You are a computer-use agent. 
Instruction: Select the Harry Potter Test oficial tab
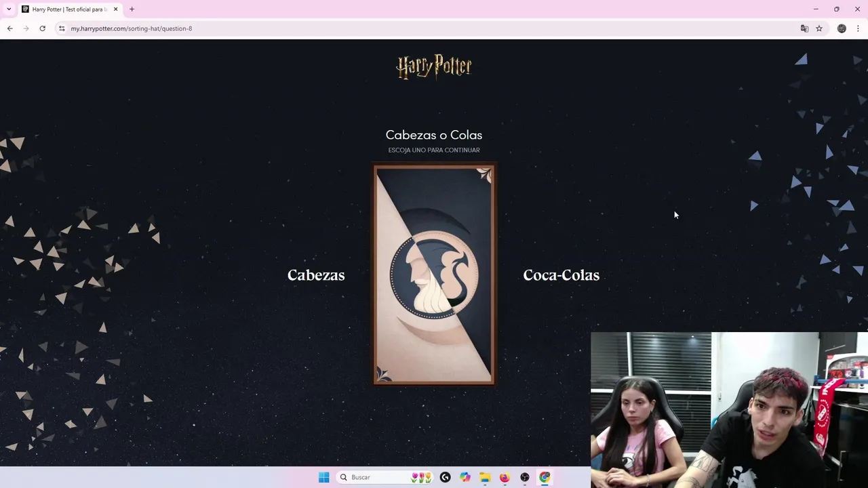(68, 9)
